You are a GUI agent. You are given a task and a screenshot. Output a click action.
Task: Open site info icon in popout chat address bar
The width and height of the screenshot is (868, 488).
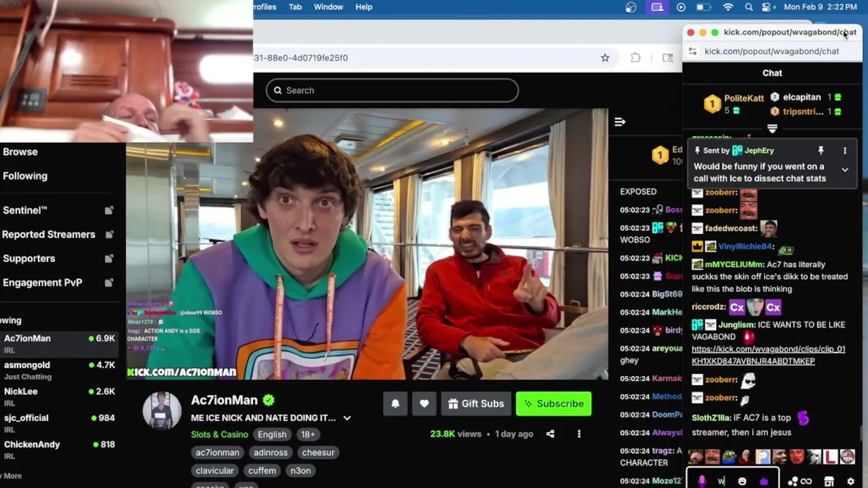coord(692,51)
